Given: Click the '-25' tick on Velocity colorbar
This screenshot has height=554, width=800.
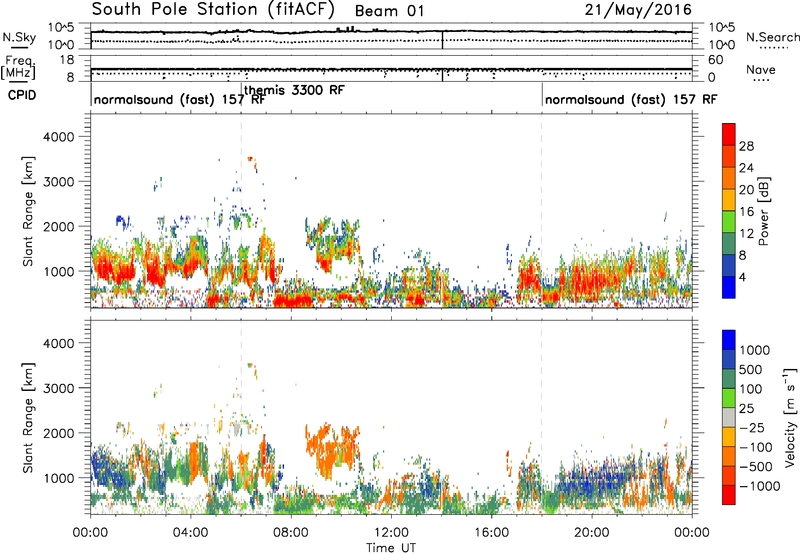Looking at the screenshot, I should 752,428.
